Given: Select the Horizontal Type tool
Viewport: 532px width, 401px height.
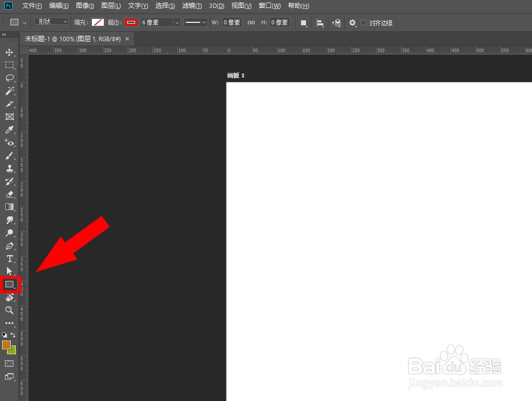Looking at the screenshot, I should pos(9,259).
